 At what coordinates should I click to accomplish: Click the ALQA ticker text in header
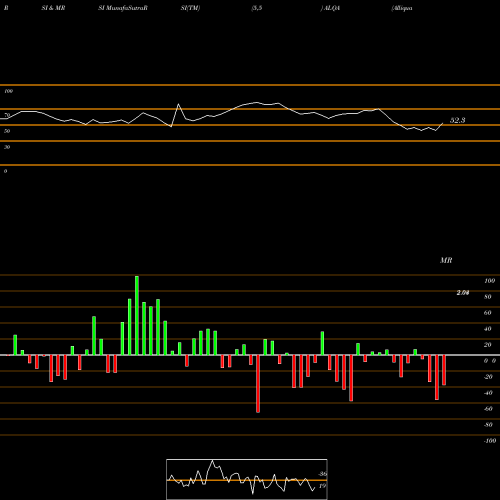point(332,8)
